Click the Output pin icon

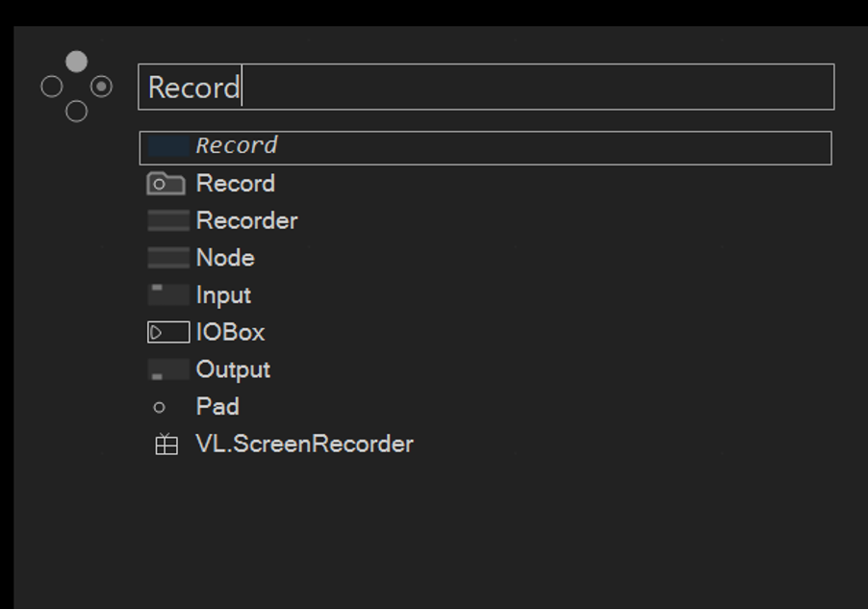pyautogui.click(x=168, y=369)
